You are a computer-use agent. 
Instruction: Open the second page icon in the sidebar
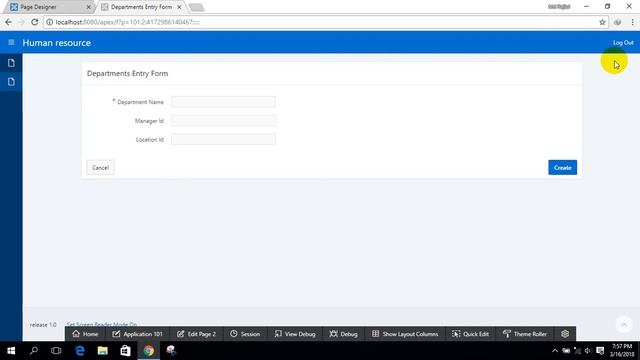coord(11,82)
